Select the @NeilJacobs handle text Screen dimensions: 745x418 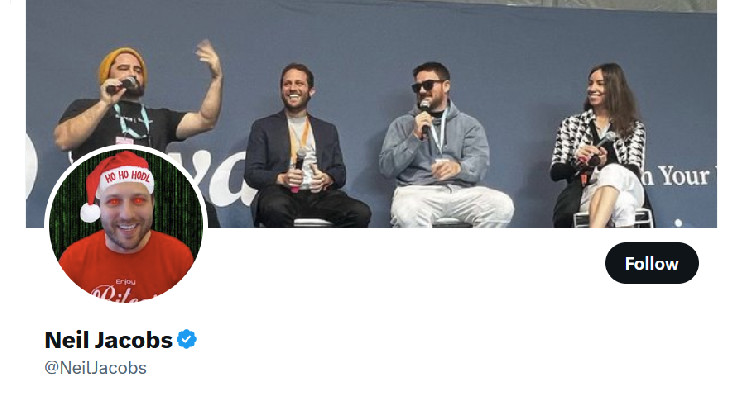pos(96,368)
